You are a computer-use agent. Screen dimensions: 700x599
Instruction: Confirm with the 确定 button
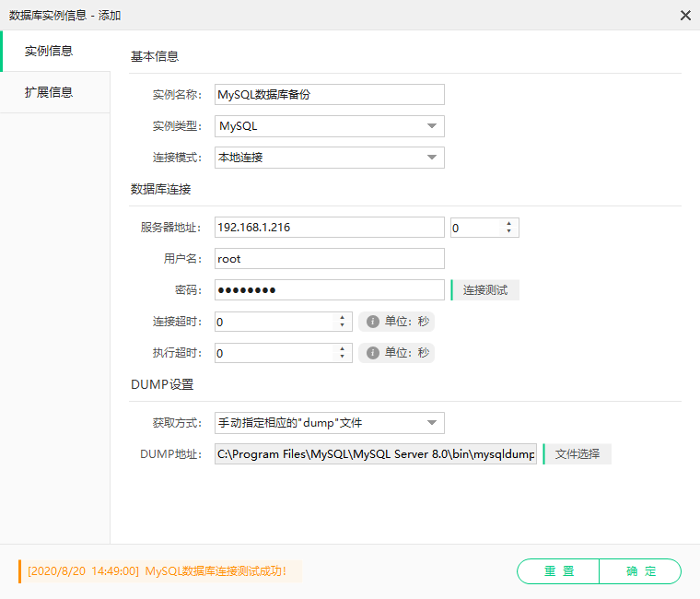tap(640, 570)
